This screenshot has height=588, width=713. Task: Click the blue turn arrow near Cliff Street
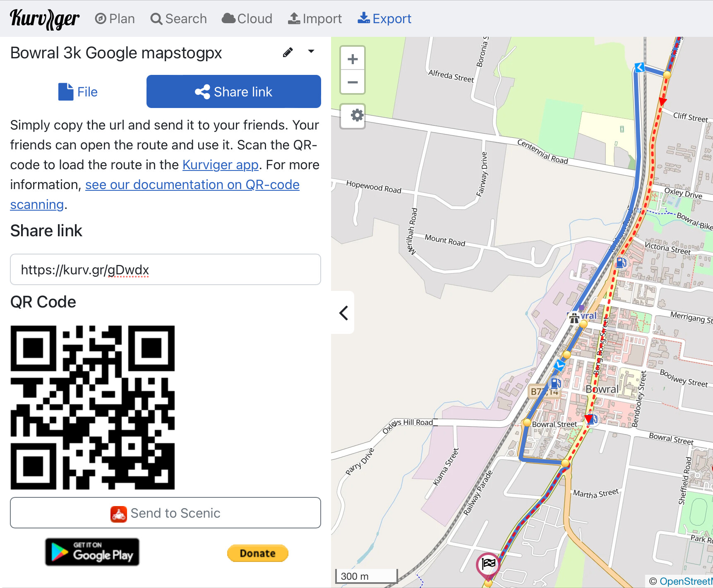pos(640,67)
